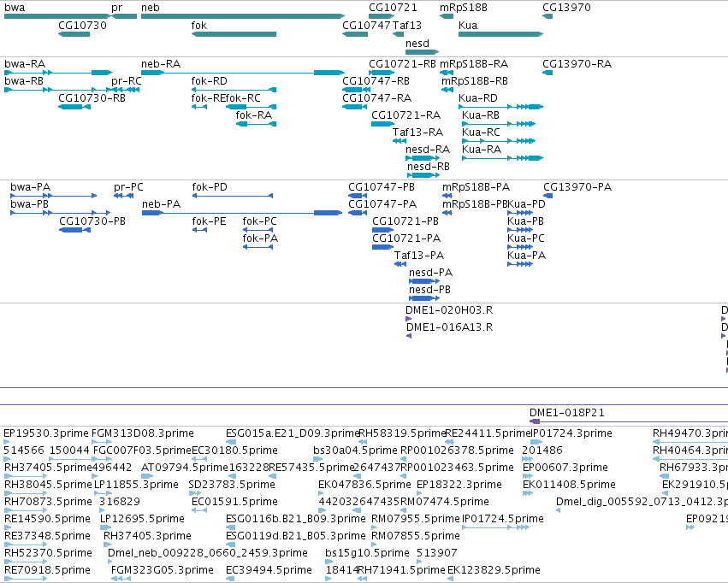Select transcript CG10721-RA label
Viewport: 728px width, 583px height.
tap(405, 115)
